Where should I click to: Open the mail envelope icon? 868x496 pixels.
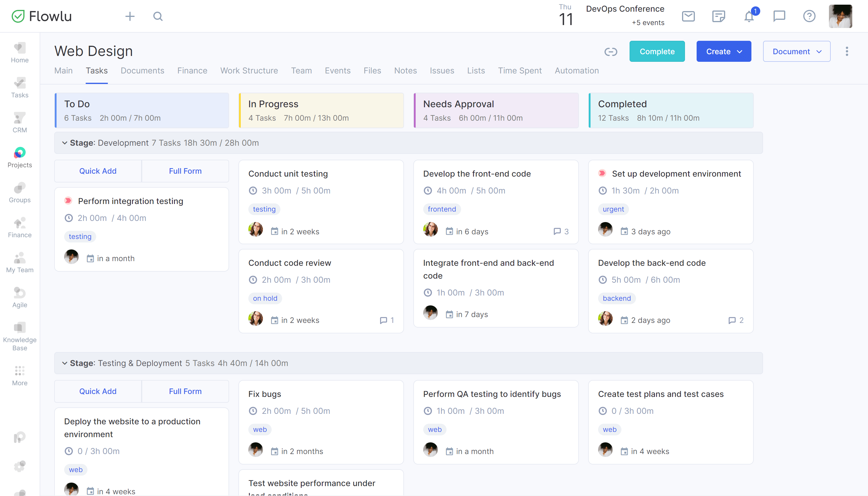pyautogui.click(x=688, y=16)
